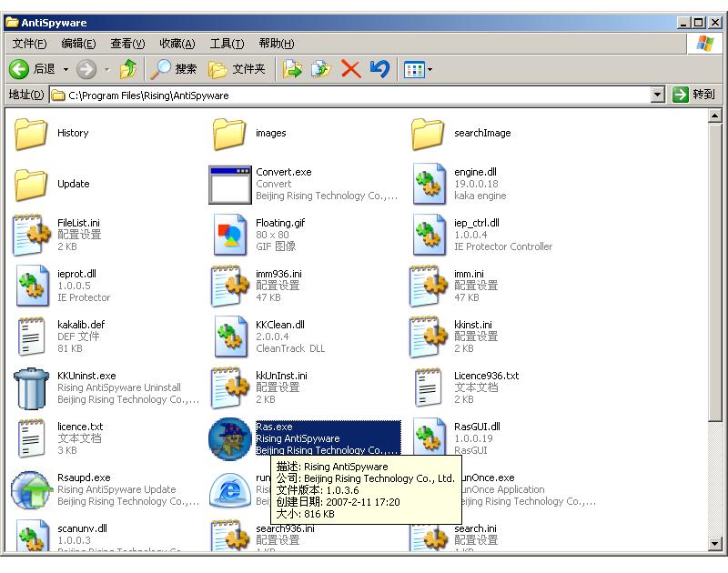
Task: Select the Rsaupd.exe globe update icon
Action: pos(32,490)
